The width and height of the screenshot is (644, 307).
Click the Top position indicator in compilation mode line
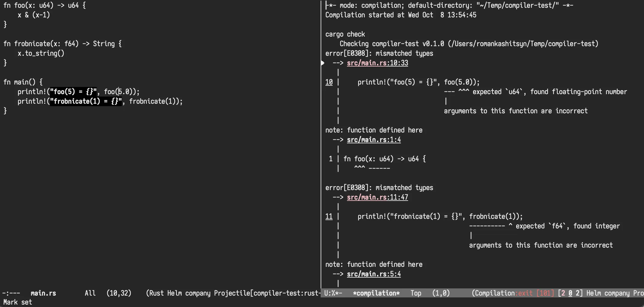point(416,293)
